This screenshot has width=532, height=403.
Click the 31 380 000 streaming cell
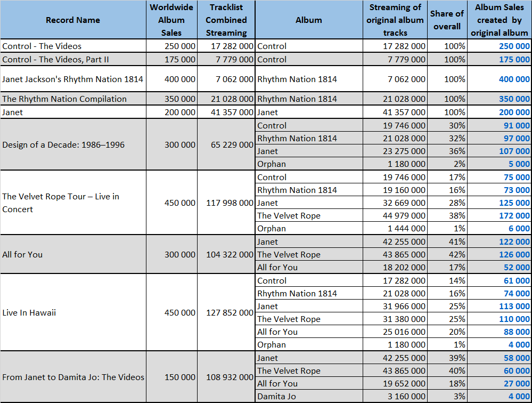tap(395, 319)
